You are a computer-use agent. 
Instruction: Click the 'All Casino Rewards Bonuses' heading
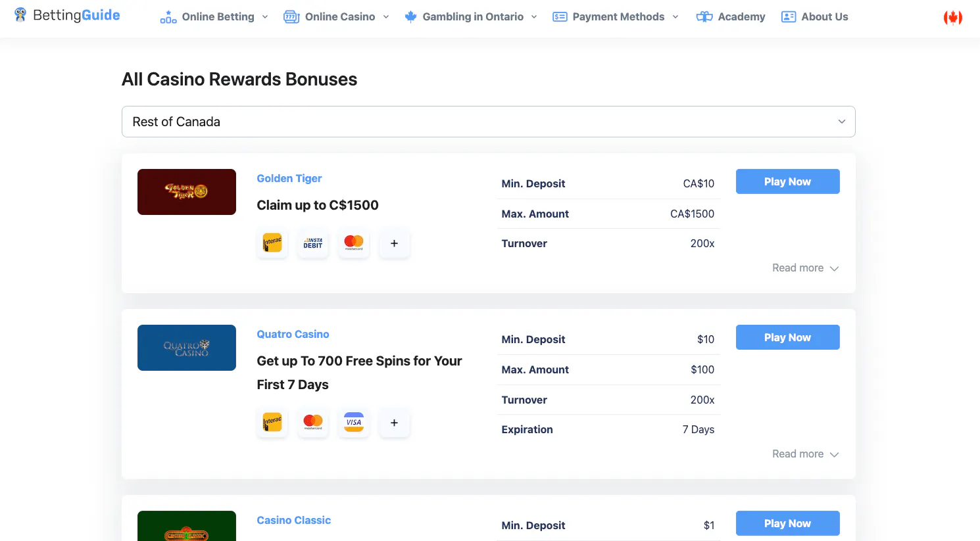239,80
